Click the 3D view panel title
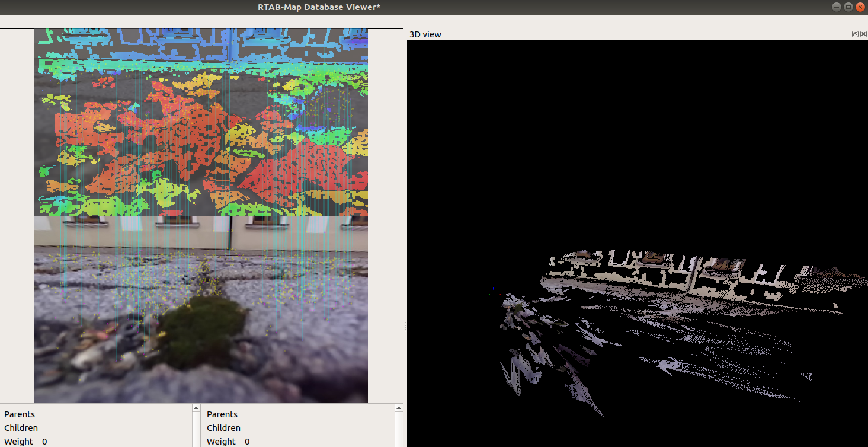Screen dimensions: 868x447 (425, 34)
